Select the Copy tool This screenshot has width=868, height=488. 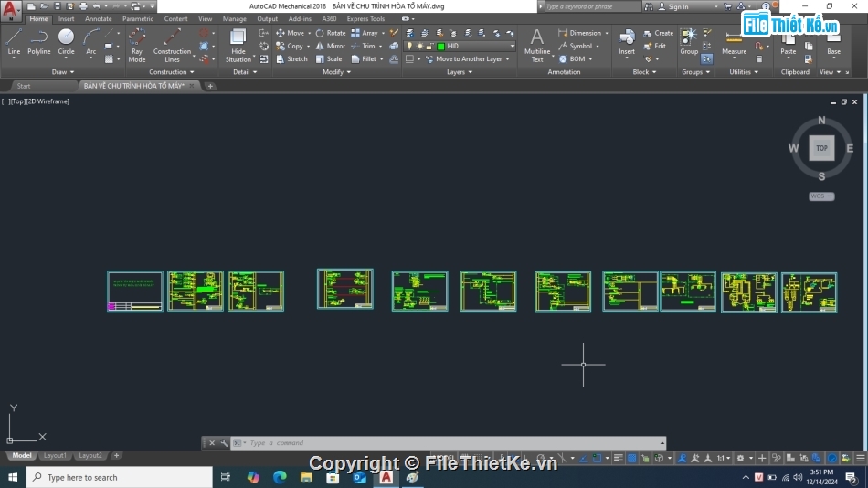tap(290, 46)
